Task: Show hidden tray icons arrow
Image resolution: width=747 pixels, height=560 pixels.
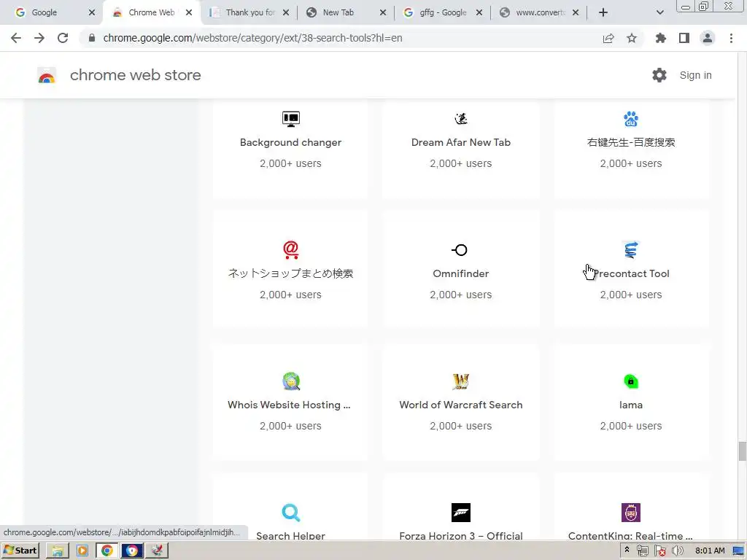Action: [x=627, y=550]
